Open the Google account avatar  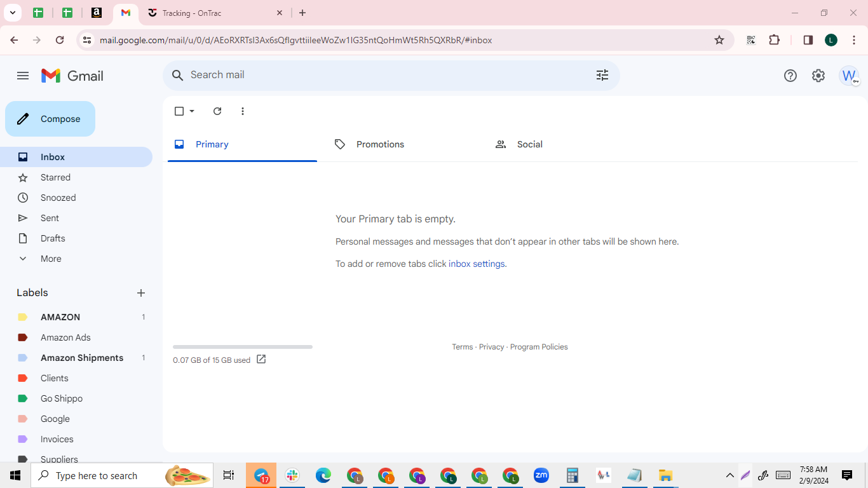(x=849, y=76)
